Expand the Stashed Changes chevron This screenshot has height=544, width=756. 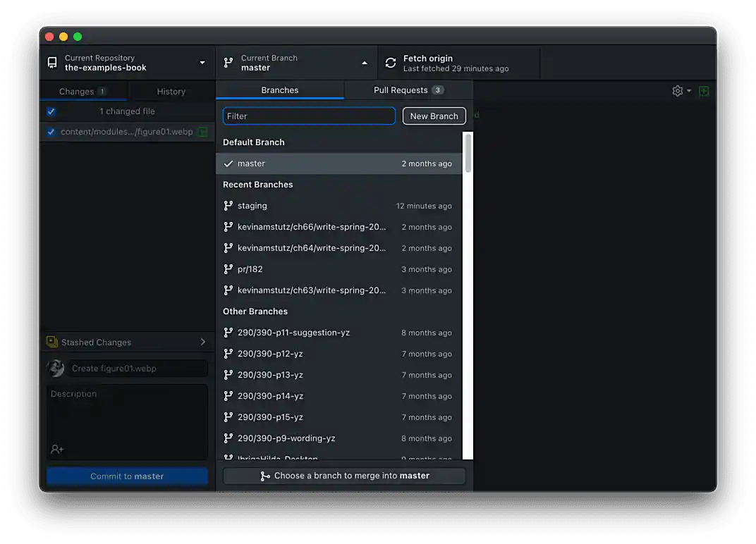tap(203, 342)
